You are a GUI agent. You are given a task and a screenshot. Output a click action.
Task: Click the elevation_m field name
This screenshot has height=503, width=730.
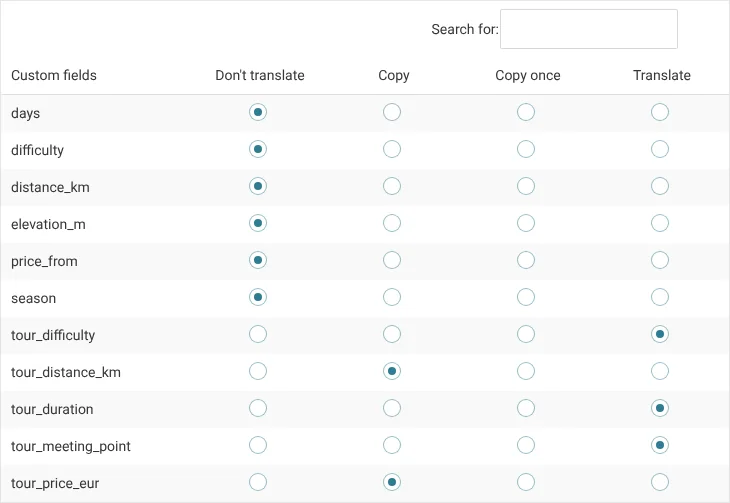48,224
